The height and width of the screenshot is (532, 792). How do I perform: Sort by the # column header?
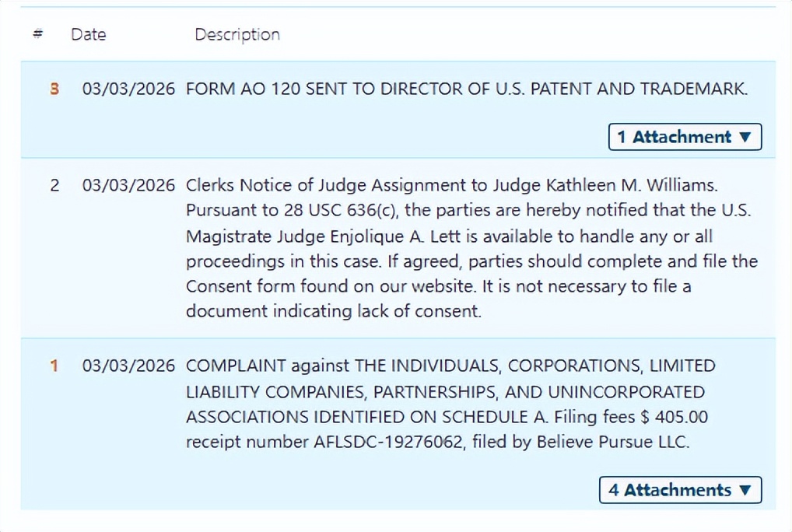(x=38, y=34)
